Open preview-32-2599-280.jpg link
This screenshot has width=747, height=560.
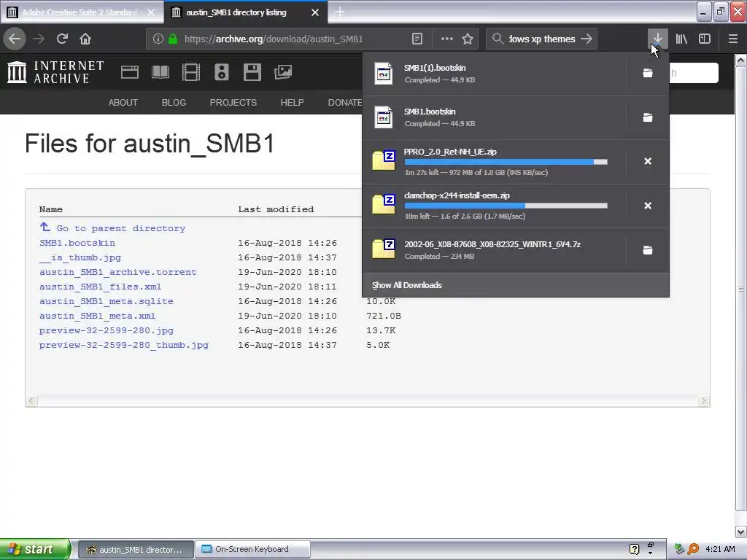pyautogui.click(x=107, y=330)
